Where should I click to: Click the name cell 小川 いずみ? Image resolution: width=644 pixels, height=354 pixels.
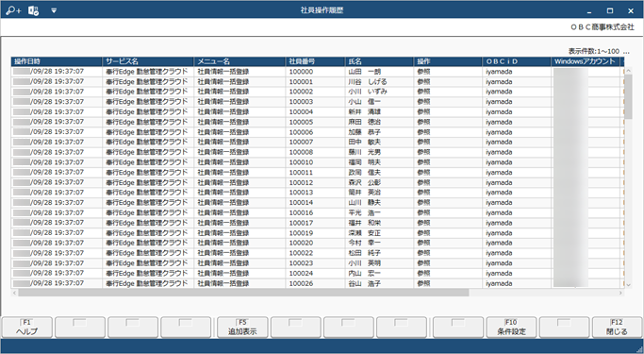coord(379,92)
